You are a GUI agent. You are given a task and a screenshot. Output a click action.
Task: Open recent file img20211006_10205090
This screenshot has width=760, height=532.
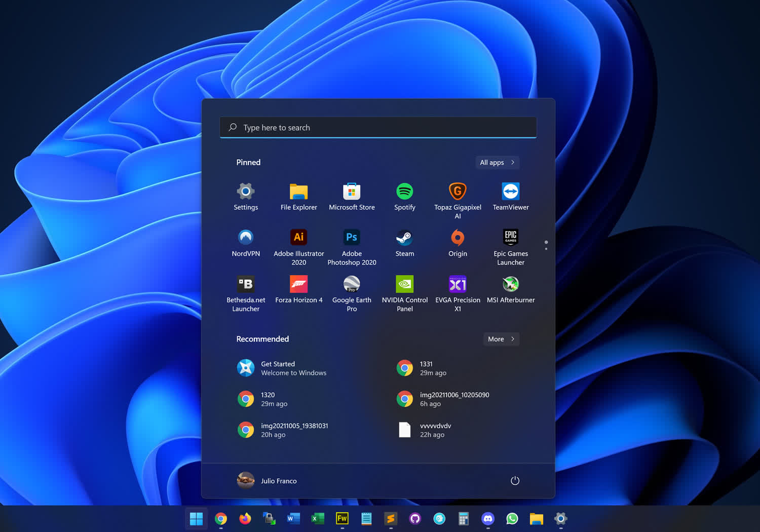point(442,399)
